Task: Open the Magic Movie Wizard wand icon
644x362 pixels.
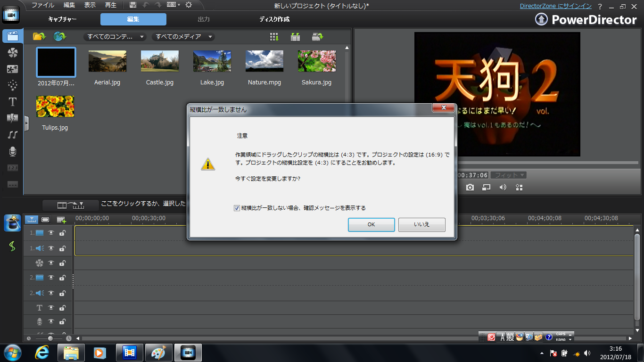Action: [x=12, y=223]
